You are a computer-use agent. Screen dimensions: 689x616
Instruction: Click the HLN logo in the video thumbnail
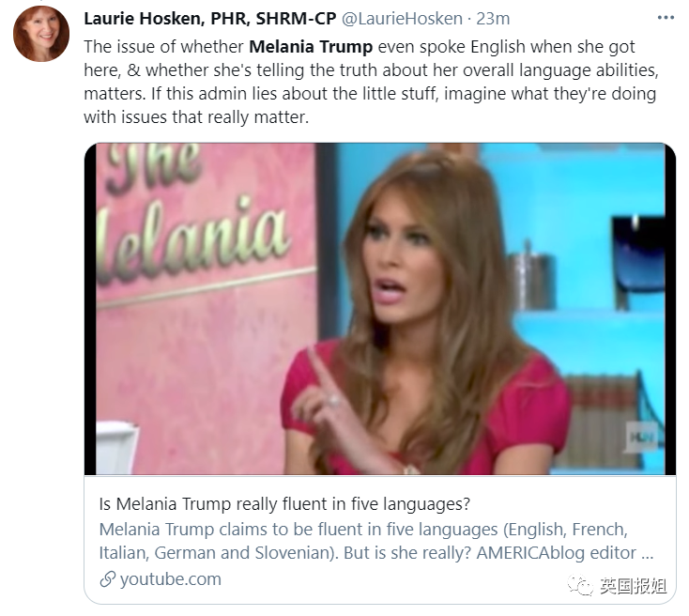[x=641, y=437]
